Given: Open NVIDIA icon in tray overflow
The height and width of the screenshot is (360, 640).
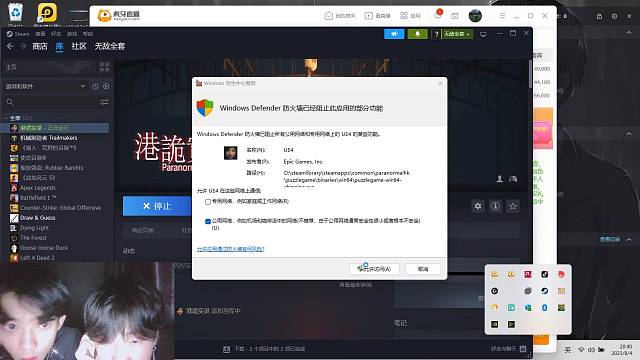Looking at the screenshot, I should (494, 324).
